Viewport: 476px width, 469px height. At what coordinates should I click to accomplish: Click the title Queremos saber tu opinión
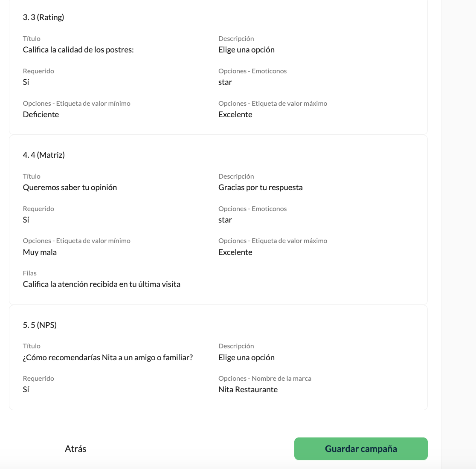pyautogui.click(x=70, y=188)
